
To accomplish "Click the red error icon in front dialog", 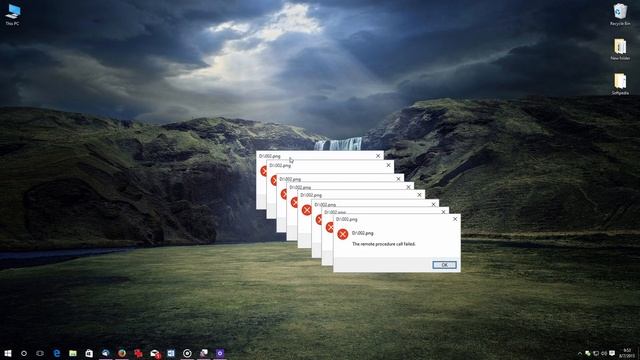I will click(342, 234).
